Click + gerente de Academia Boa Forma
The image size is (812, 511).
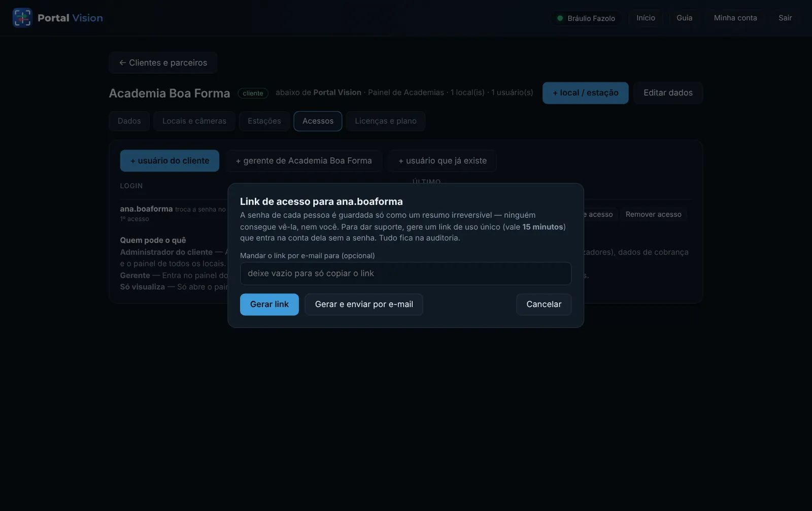pyautogui.click(x=303, y=161)
